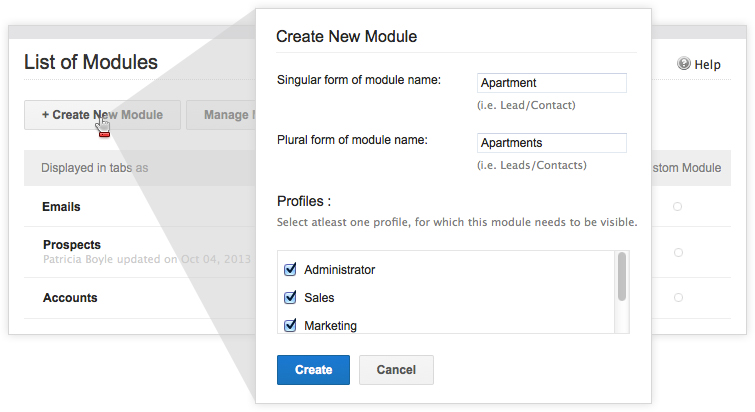
Task: Open the Help link
Action: point(707,64)
